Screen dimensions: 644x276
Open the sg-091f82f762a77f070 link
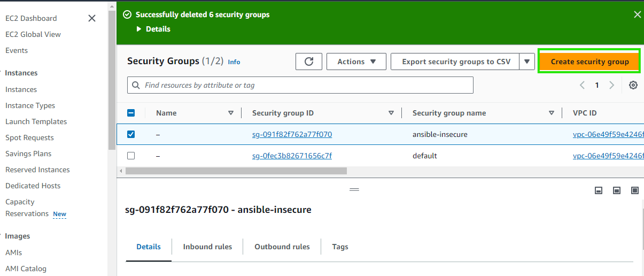click(292, 134)
